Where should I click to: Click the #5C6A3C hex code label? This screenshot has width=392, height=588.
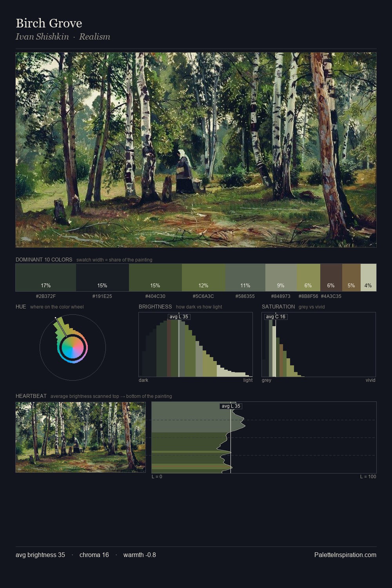pyautogui.click(x=203, y=296)
